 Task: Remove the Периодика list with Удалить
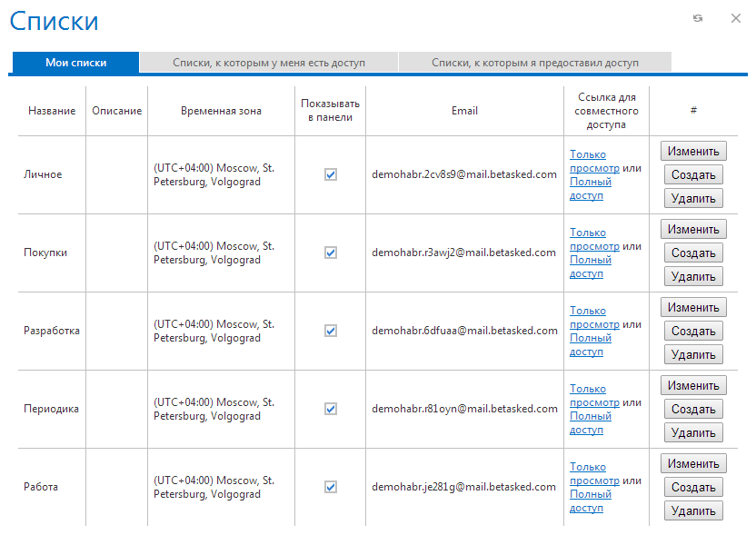693,433
